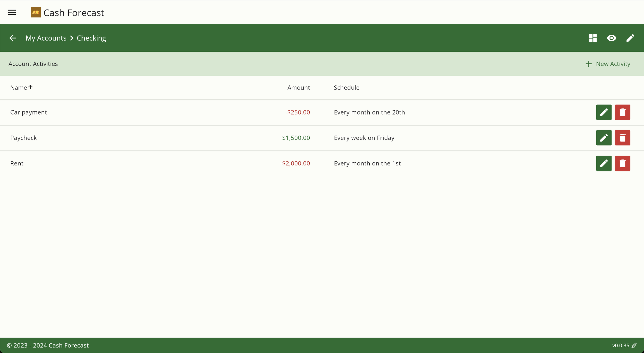
Task: Toggle the eye visibility icon
Action: pos(611,38)
